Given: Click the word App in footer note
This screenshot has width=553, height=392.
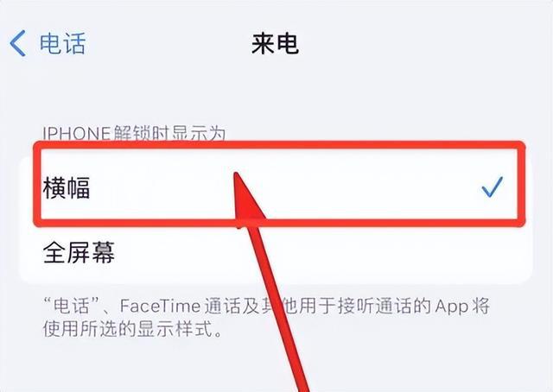Looking at the screenshot, I should [x=453, y=307].
